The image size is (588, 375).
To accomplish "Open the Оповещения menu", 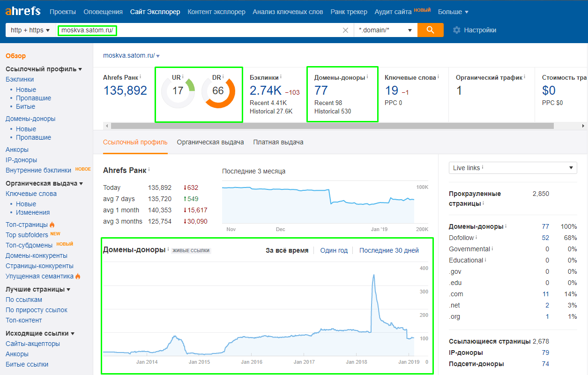I will click(103, 12).
